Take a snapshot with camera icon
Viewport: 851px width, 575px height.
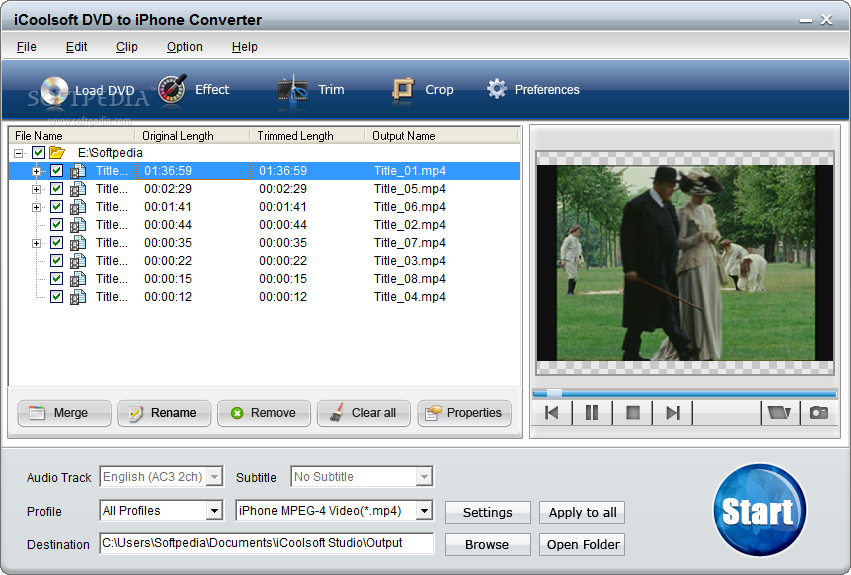(x=818, y=413)
